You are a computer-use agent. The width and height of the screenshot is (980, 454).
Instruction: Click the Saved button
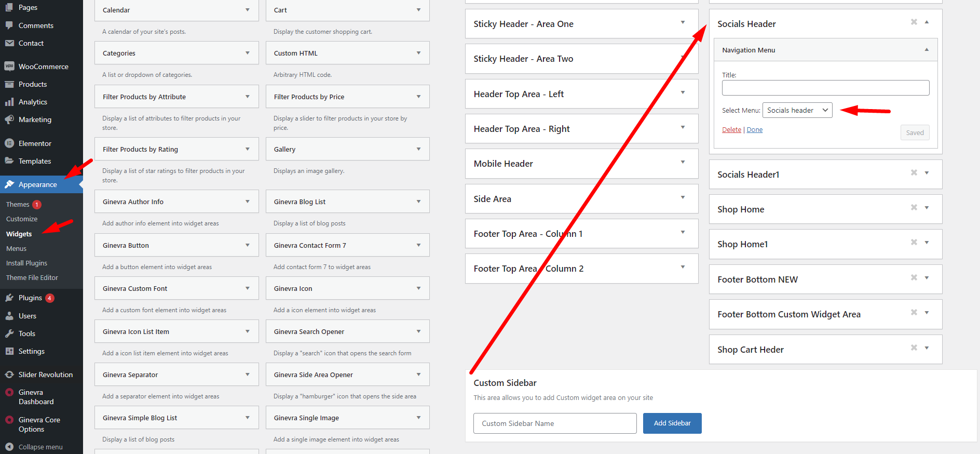tap(915, 132)
